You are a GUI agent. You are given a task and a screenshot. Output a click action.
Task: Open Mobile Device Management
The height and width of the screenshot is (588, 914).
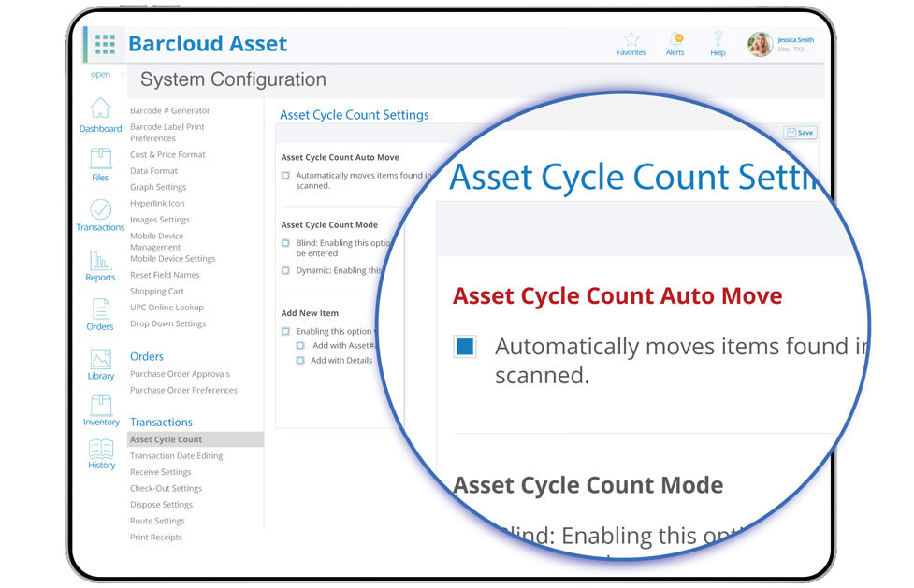(156, 241)
